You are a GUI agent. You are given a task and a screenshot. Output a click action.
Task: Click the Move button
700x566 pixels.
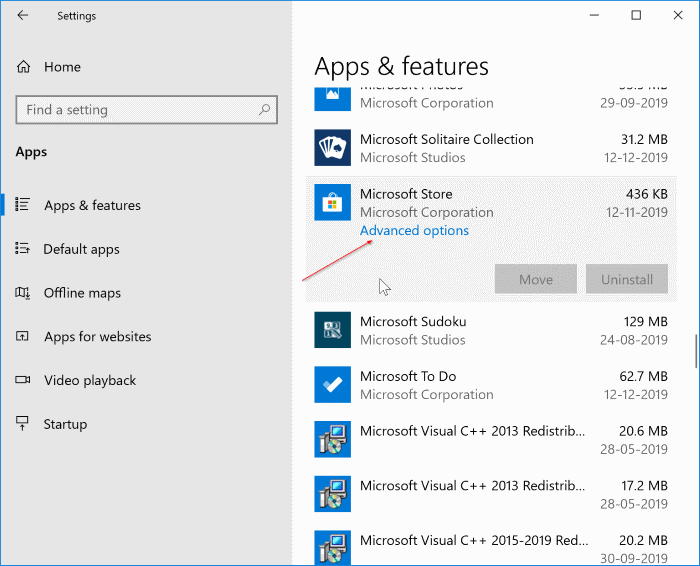pyautogui.click(x=536, y=279)
